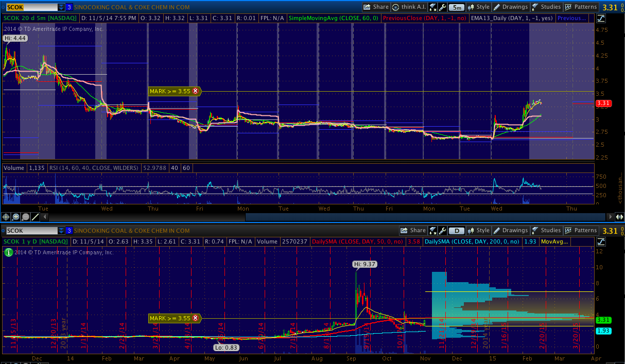This screenshot has height=364, width=625.
Task: Open chart settings wrench in top chart
Action: (442, 7)
